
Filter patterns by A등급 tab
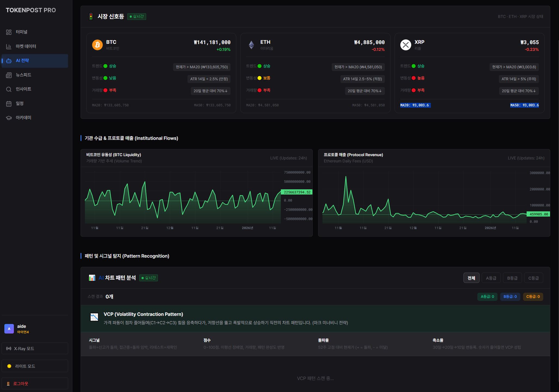pyautogui.click(x=491, y=278)
